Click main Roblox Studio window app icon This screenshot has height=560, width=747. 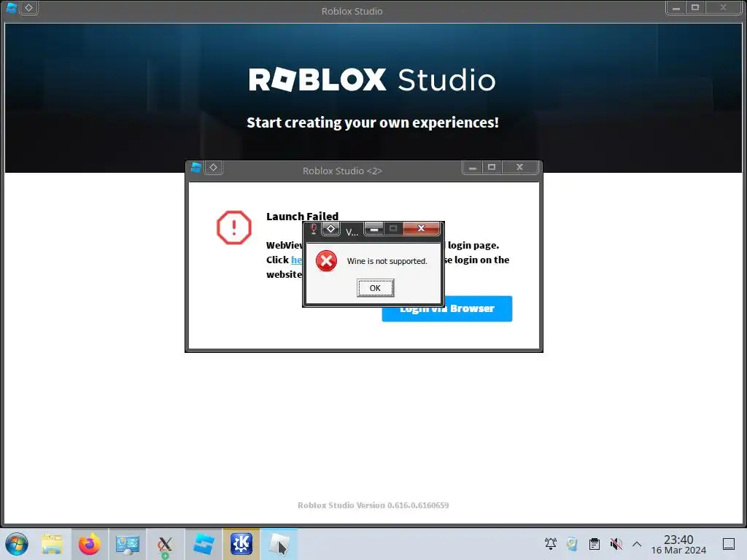[x=12, y=7]
